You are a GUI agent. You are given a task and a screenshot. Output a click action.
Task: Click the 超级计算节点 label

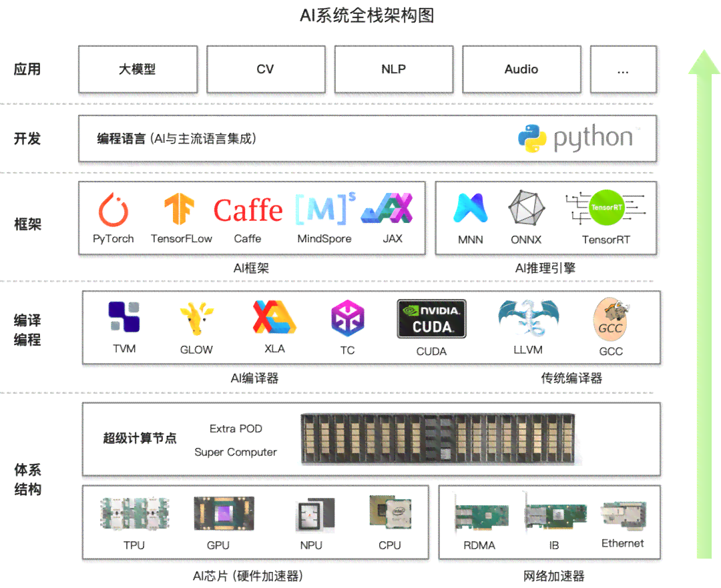140,438
